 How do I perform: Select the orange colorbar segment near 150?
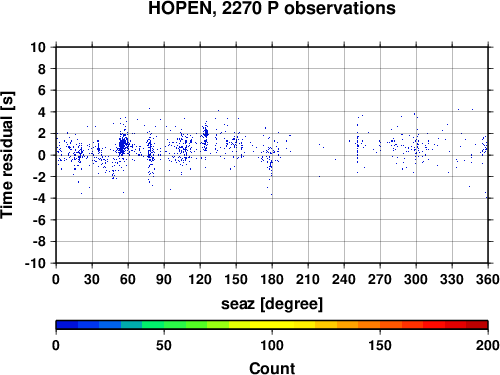pos(369,325)
